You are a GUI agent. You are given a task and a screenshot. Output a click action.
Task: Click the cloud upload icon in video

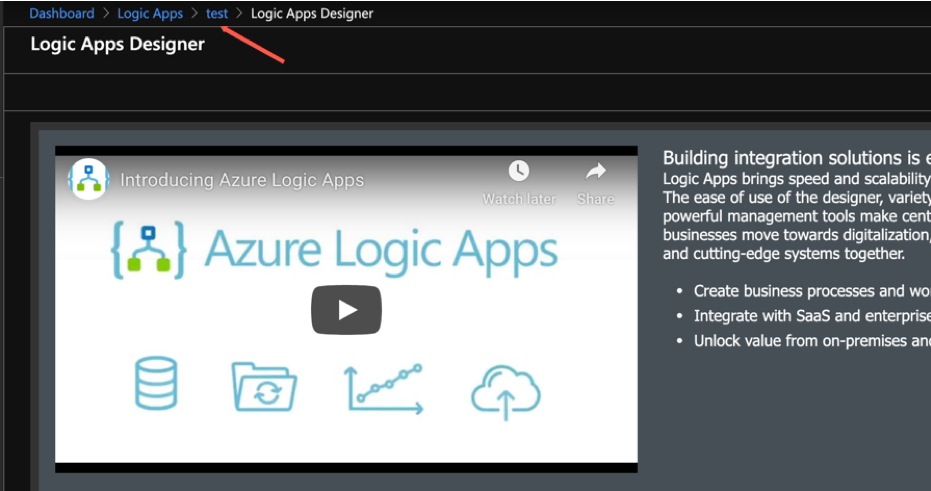(506, 392)
